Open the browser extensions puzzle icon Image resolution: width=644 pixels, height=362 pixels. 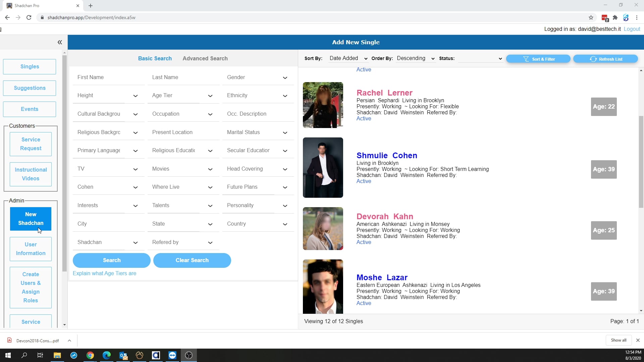[615, 17]
